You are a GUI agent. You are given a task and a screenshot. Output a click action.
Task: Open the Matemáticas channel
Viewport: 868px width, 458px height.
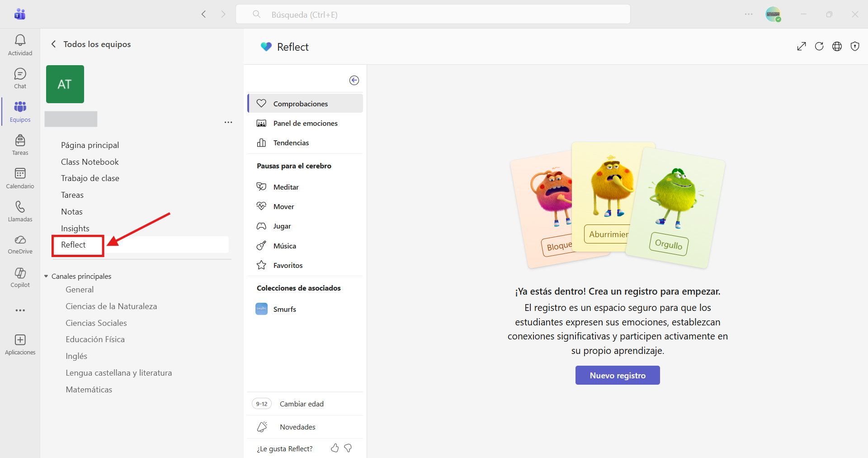coord(89,390)
